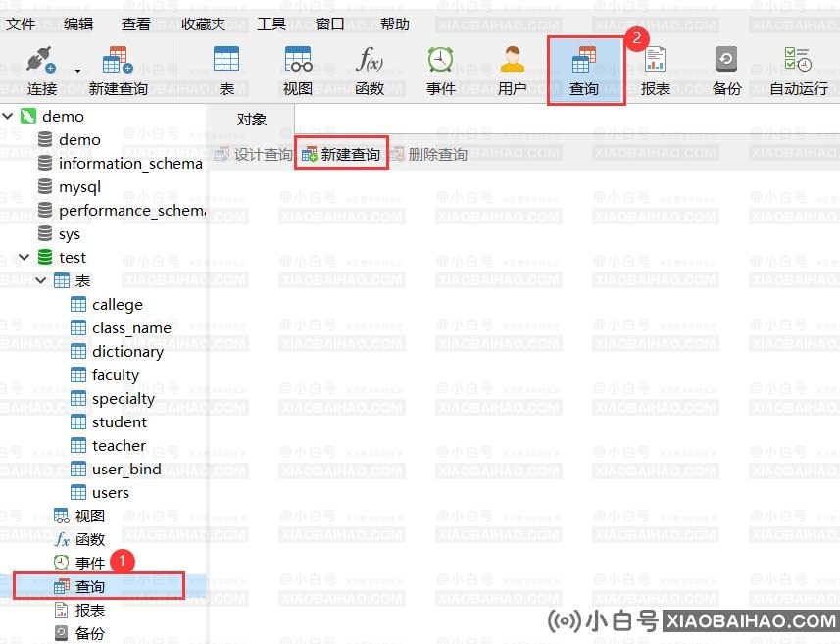Viewport: 840px width, 644px height.
Task: Click 设计查询 button in object toolbar
Action: tap(254, 155)
